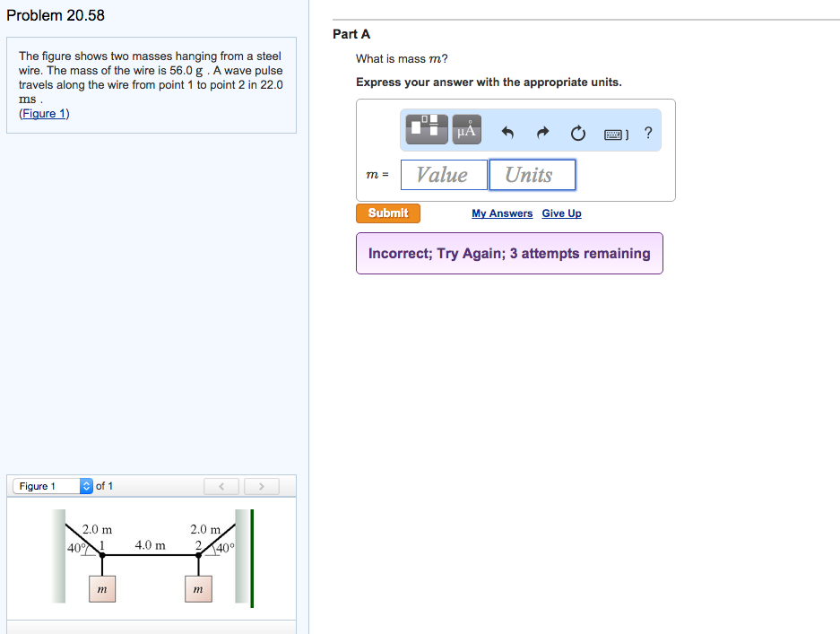Click inside the Value input field
The image size is (840, 634).
pyautogui.click(x=443, y=175)
